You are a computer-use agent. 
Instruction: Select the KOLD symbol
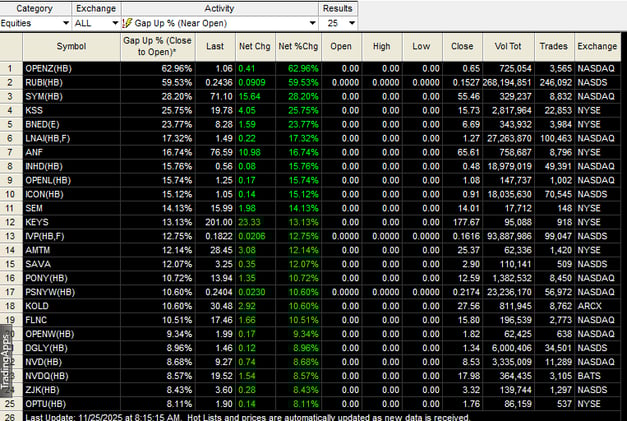click(37, 306)
